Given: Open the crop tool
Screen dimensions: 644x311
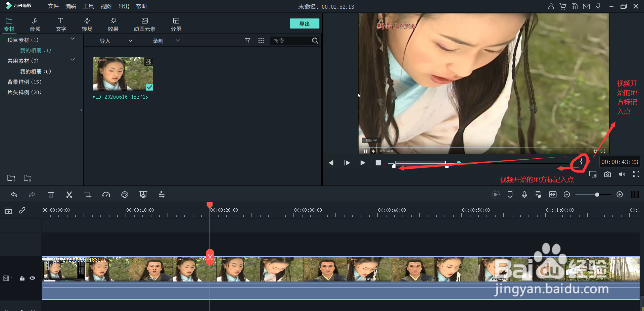Looking at the screenshot, I should pyautogui.click(x=88, y=195).
